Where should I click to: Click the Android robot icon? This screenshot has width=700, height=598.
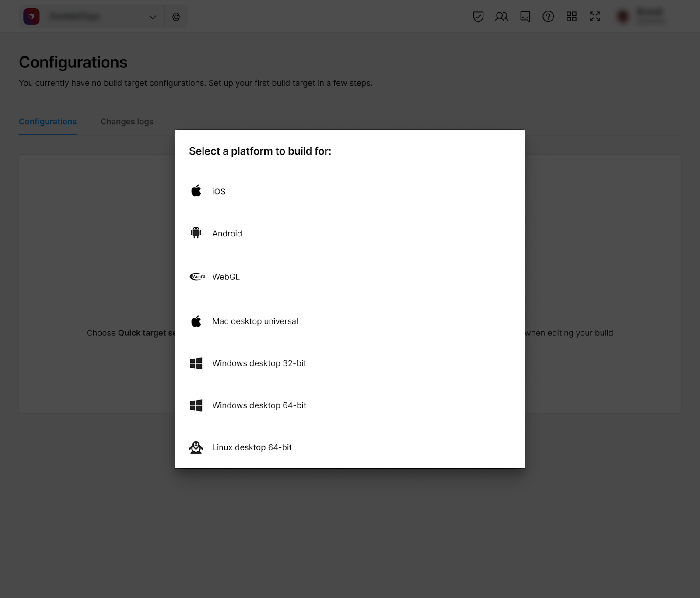pos(196,232)
